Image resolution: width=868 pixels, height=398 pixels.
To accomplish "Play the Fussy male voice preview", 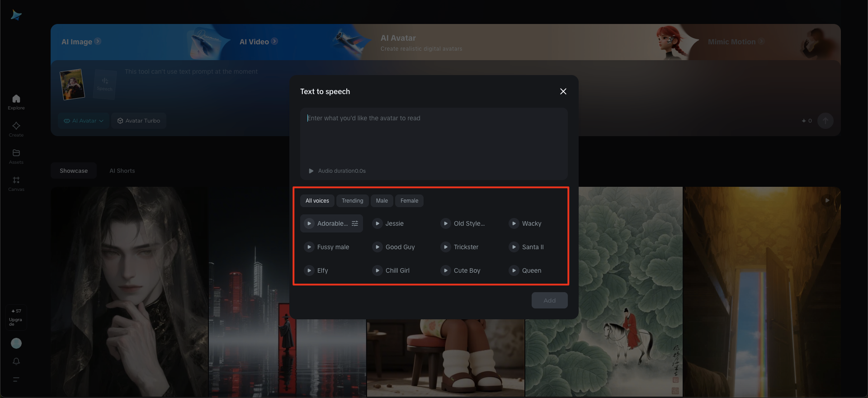I will point(309,247).
